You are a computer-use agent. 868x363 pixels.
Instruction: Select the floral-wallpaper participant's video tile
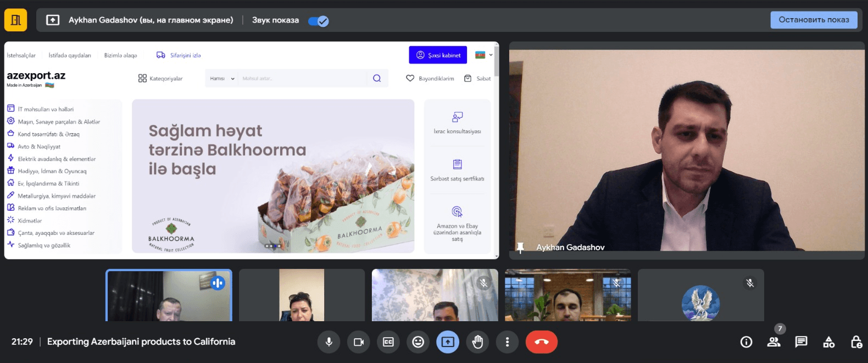(435, 295)
